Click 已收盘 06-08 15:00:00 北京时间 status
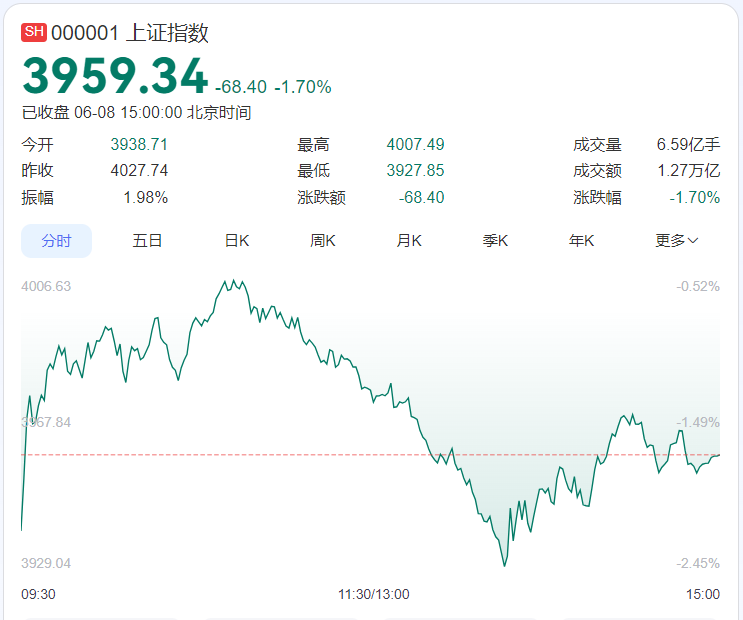This screenshot has width=743, height=620. [x=136, y=113]
